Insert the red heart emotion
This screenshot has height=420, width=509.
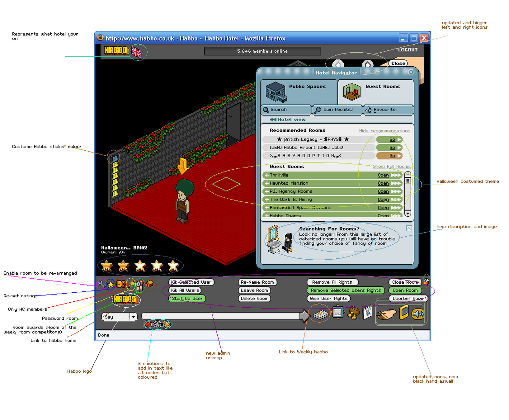pos(148,324)
